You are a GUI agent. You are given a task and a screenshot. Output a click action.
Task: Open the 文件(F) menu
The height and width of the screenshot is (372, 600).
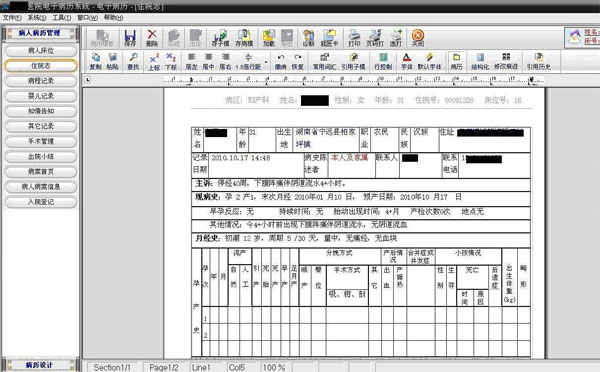pos(12,18)
